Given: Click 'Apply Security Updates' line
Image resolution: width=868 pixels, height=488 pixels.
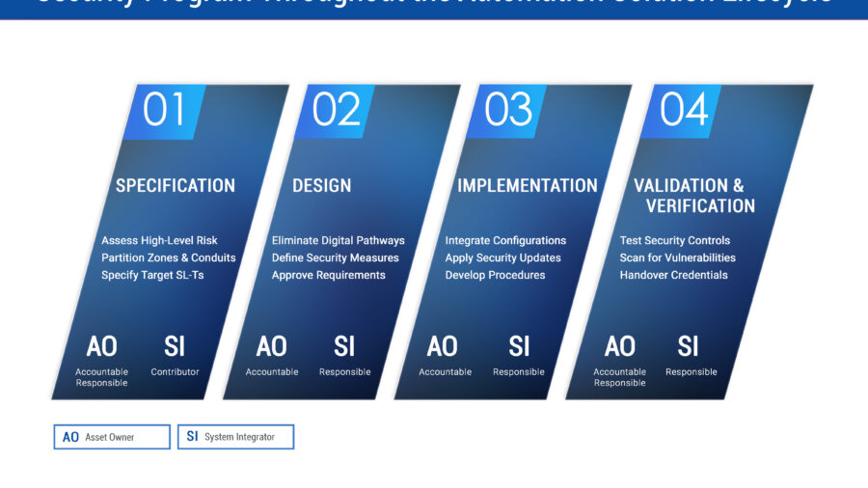Looking at the screenshot, I should 502,258.
